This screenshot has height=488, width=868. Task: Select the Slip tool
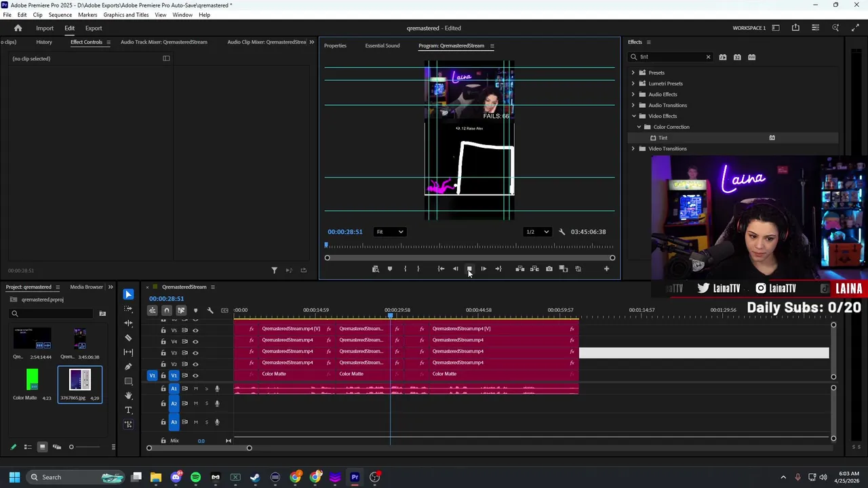point(128,352)
